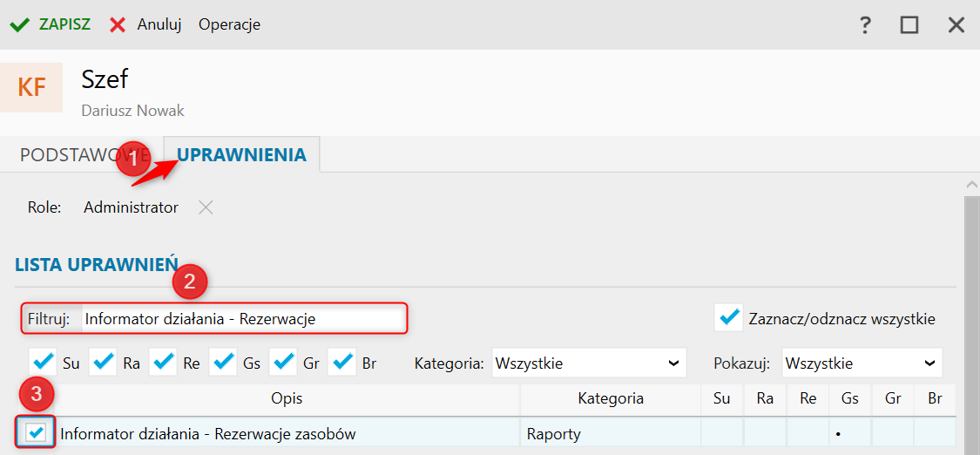This screenshot has height=455, width=980.
Task: Remove Administrator role with the X icon
Action: pos(206,207)
